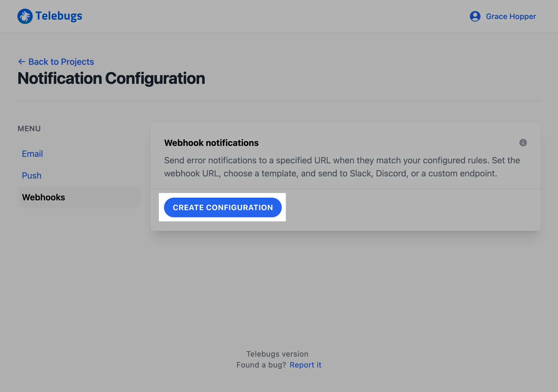Image resolution: width=558 pixels, height=392 pixels.
Task: Click the Create Configuration button
Action: (x=223, y=207)
